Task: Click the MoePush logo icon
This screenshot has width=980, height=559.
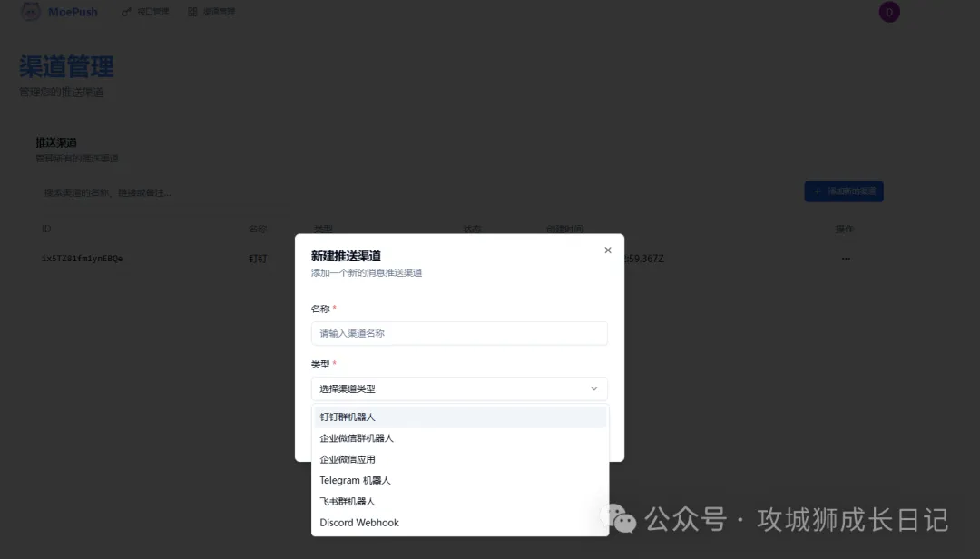Action: tap(31, 12)
